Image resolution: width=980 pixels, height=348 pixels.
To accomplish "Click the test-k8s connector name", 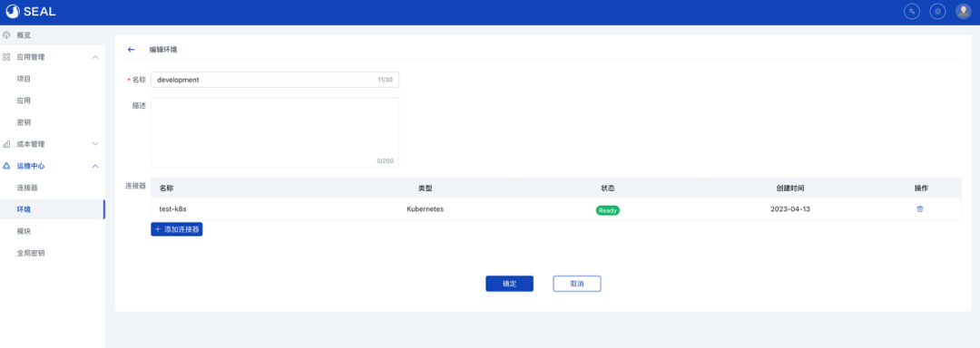I will click(x=172, y=209).
